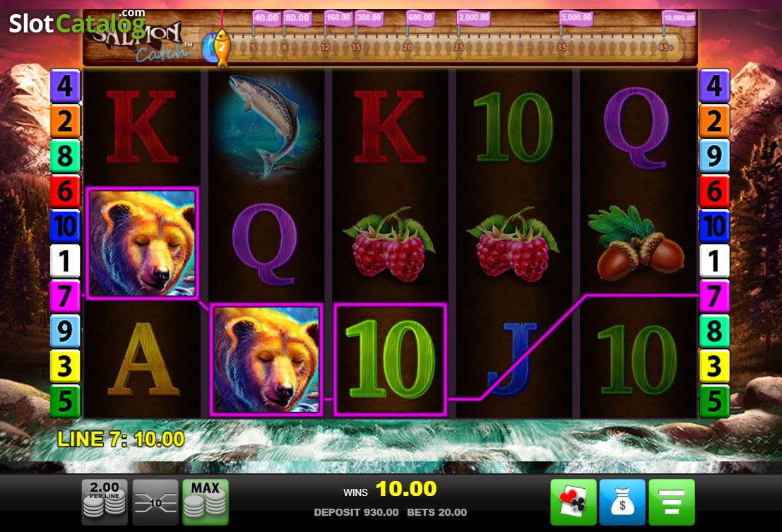Select payline 4 on left side
The image size is (782, 532).
pyautogui.click(x=65, y=85)
